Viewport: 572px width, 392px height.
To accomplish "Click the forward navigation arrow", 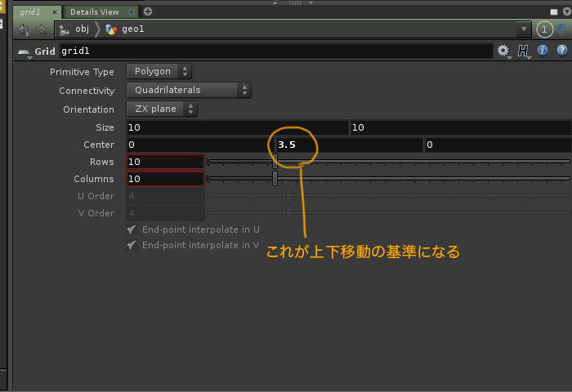I will click(39, 30).
